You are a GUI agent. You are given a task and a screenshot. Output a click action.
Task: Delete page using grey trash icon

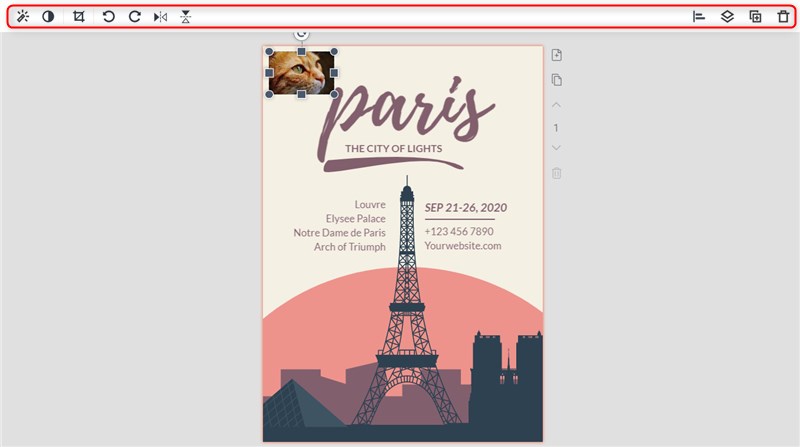(557, 173)
